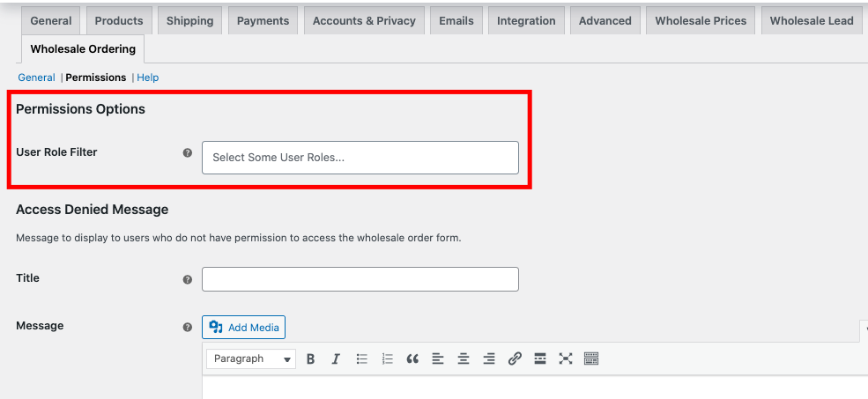Image resolution: width=868 pixels, height=399 pixels.
Task: Click the insert link icon
Action: pos(515,358)
